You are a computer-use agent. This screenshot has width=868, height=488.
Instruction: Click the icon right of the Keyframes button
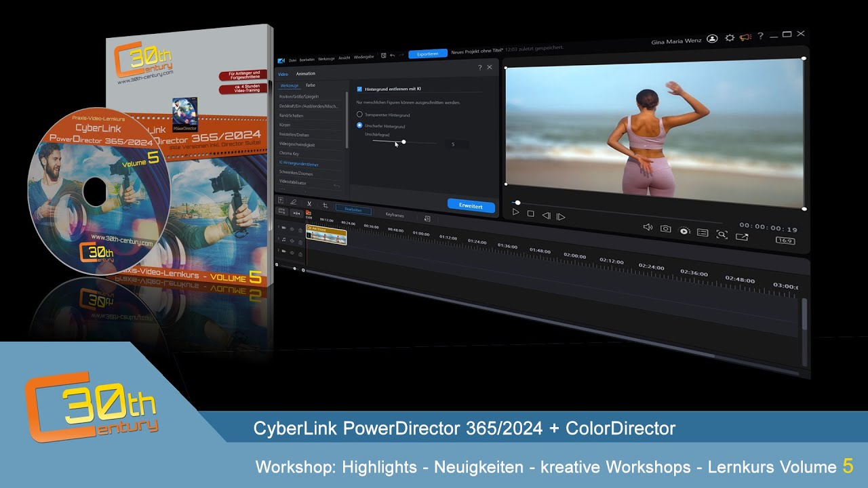click(x=427, y=218)
